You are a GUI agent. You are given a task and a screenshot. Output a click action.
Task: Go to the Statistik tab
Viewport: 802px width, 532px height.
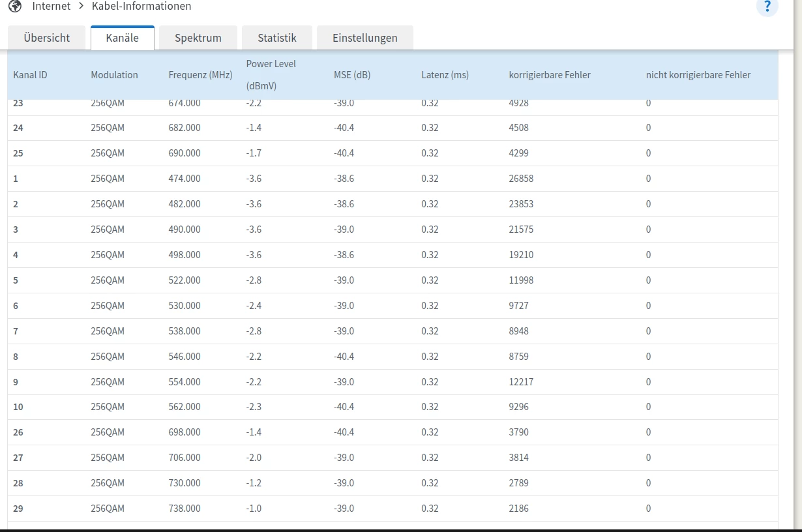[x=277, y=38]
